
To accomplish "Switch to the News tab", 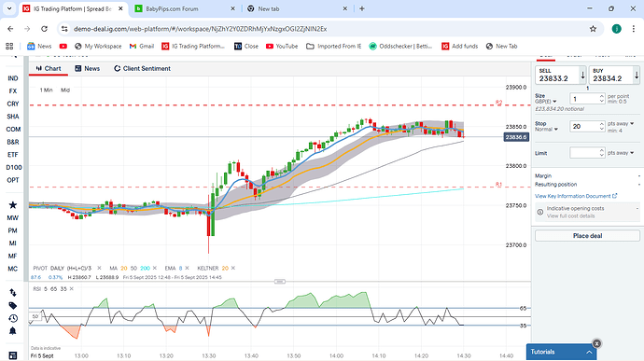I will [x=88, y=69].
